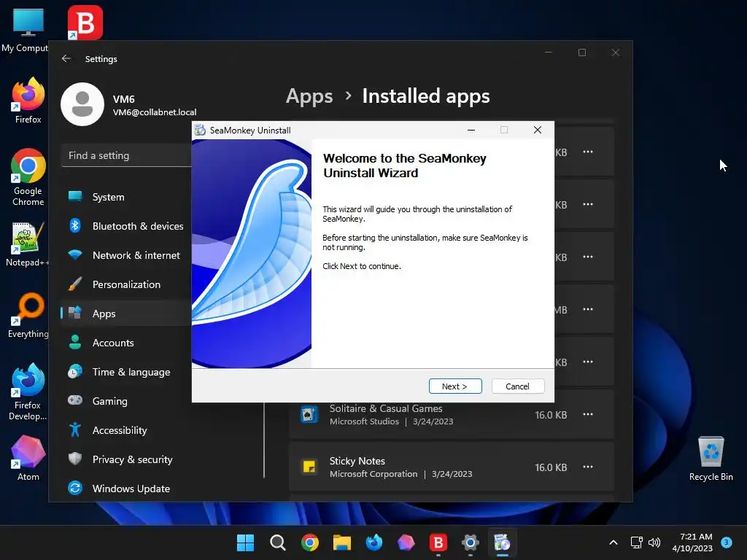Click the volume speaker tray icon
The height and width of the screenshot is (560, 747).
tap(654, 542)
